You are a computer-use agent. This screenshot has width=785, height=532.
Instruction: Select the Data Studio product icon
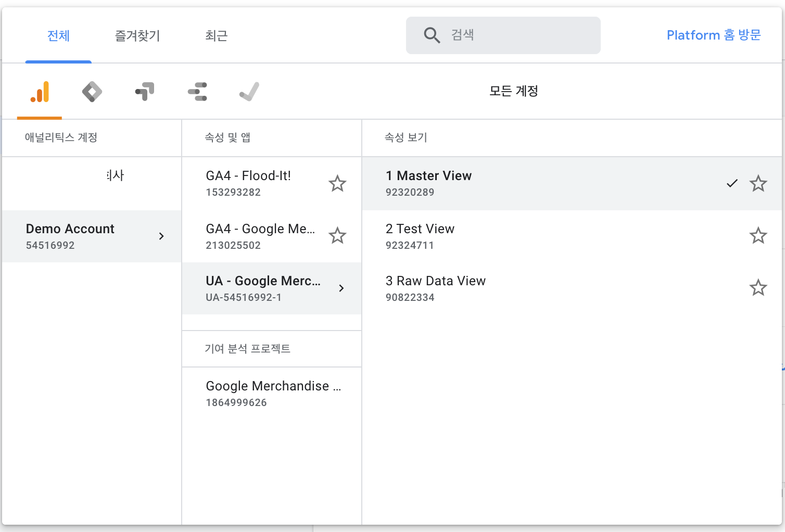(x=198, y=92)
